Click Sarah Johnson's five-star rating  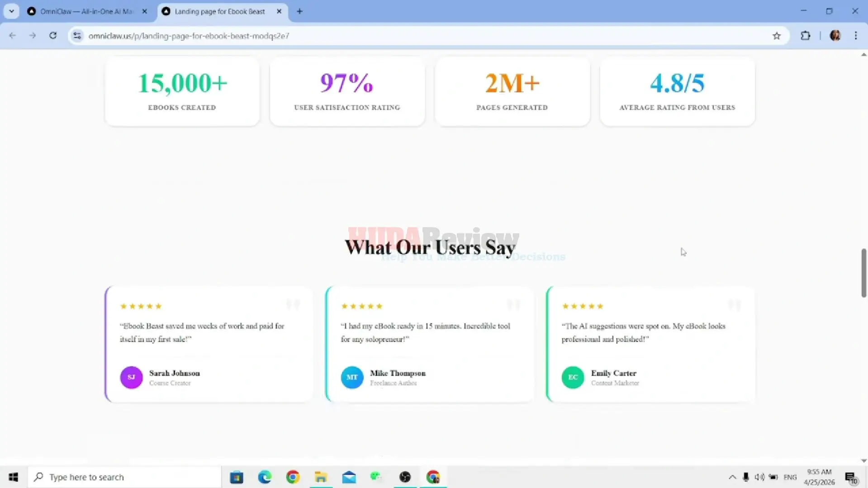click(x=141, y=306)
